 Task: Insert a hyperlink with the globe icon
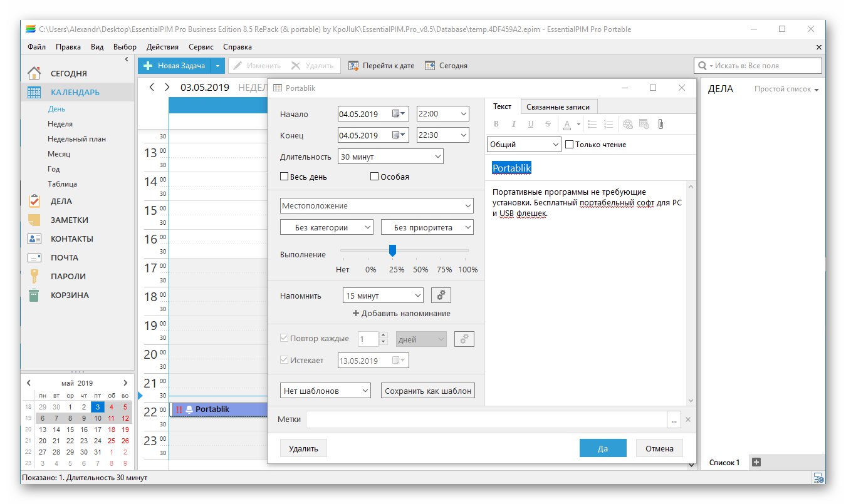point(628,125)
